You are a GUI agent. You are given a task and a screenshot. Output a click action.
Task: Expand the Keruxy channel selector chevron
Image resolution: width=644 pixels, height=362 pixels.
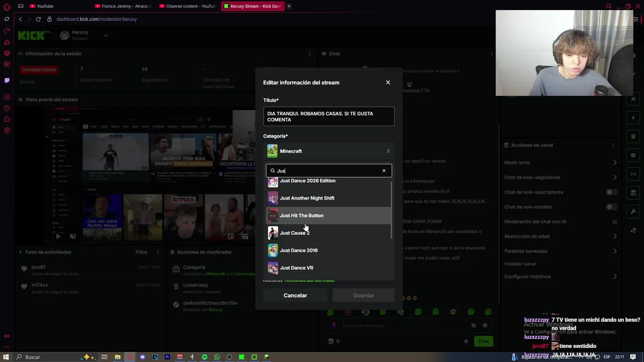tap(106, 35)
